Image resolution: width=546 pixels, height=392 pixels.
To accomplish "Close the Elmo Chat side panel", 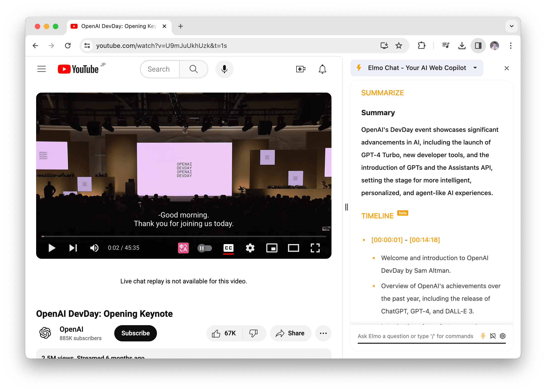I will click(506, 68).
